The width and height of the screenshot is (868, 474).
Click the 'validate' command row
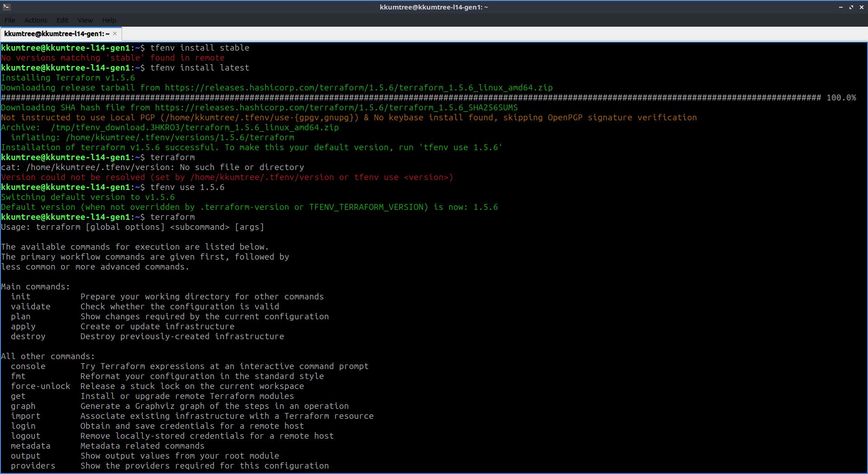tap(145, 307)
